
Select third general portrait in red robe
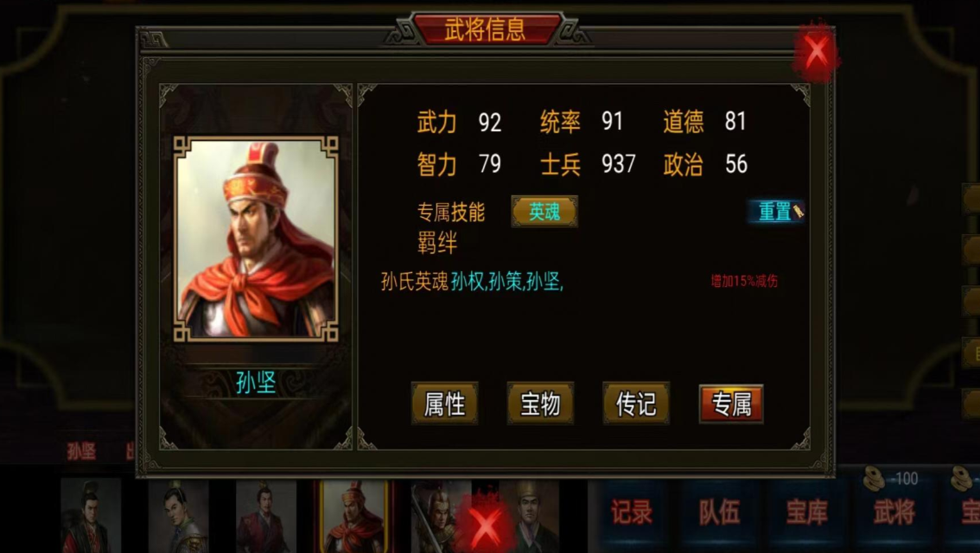pos(265,516)
